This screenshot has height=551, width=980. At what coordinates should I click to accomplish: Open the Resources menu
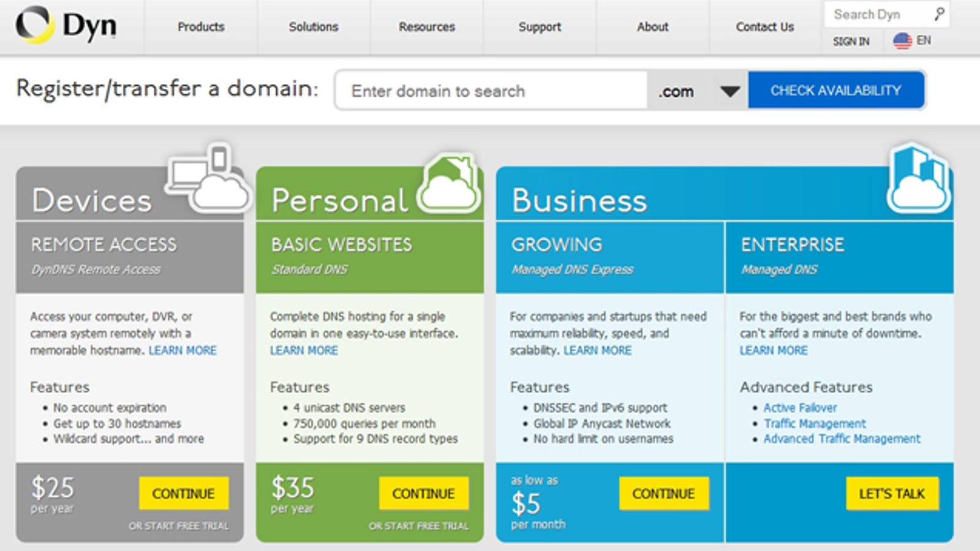click(x=427, y=27)
